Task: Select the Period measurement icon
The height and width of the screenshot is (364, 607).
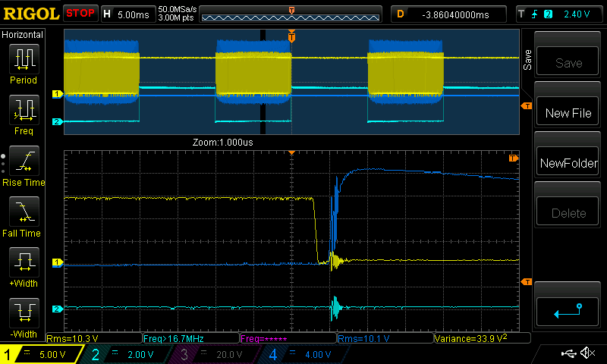Action: coord(24,61)
